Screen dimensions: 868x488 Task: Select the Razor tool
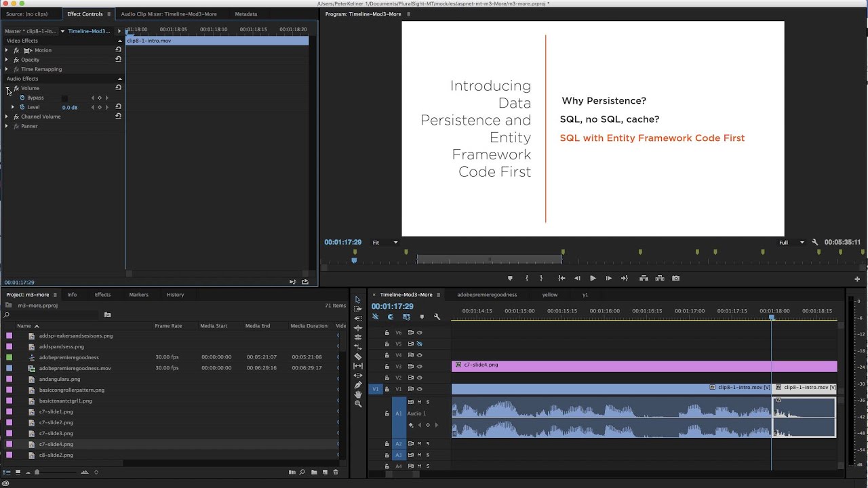(x=358, y=357)
